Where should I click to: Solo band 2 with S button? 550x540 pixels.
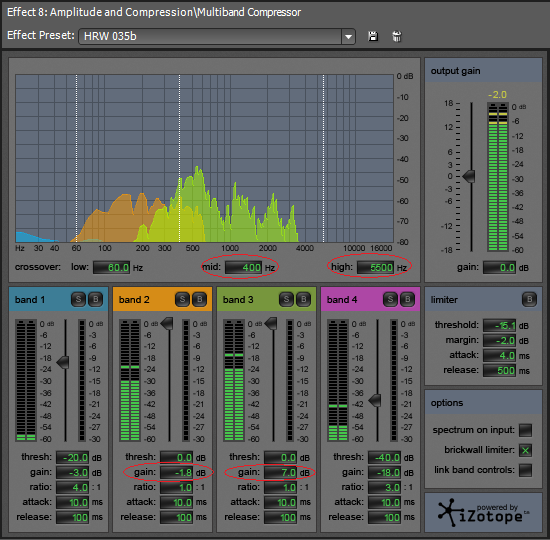click(182, 299)
